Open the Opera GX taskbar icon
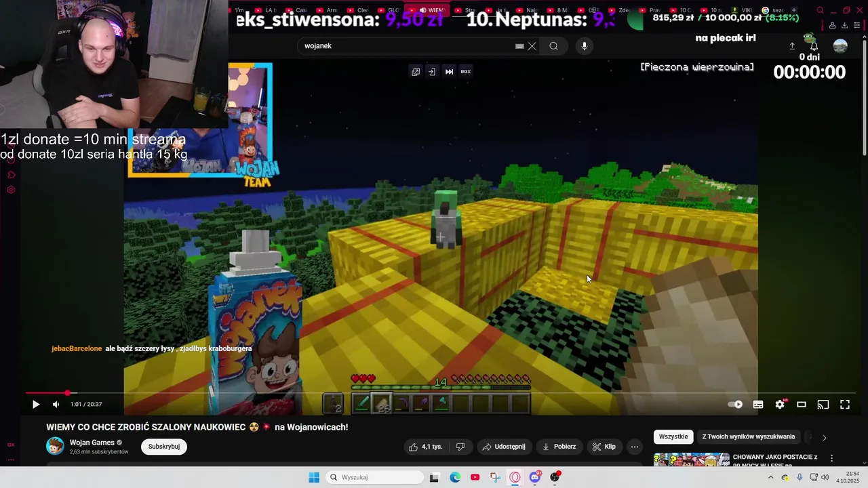Viewport: 868px width, 488px height. 515,477
